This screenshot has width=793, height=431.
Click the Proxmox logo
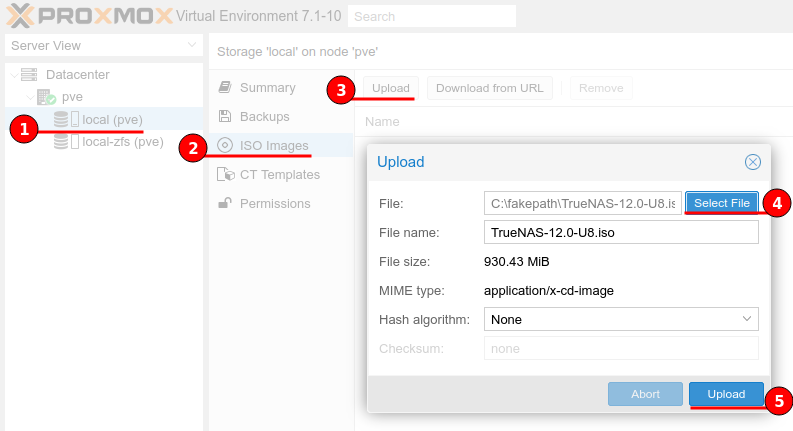(x=89, y=16)
